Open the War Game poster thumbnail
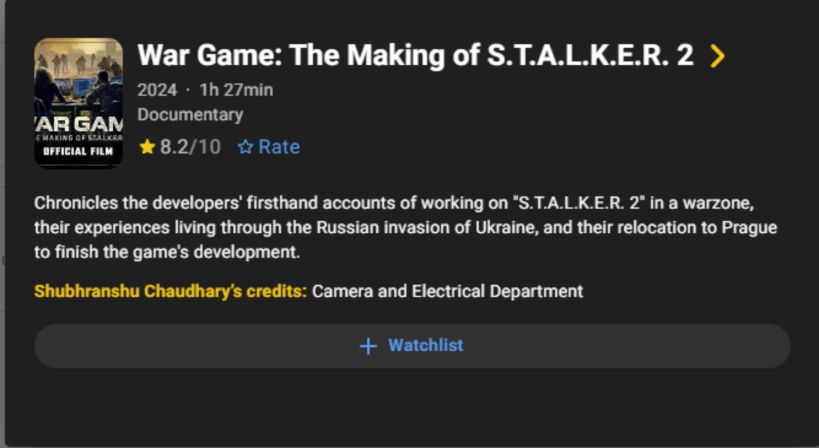 78,103
